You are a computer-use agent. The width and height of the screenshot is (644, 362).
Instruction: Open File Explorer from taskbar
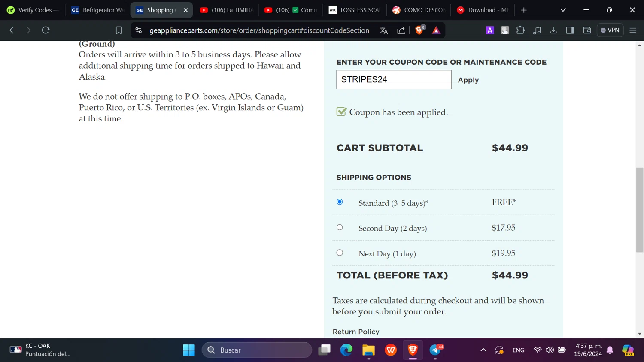pos(368,350)
